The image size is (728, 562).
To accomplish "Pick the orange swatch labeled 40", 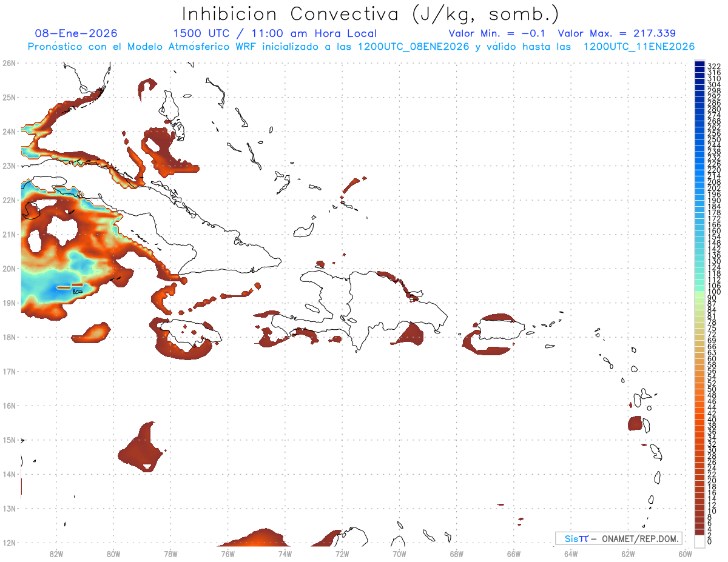I will 700,418.
